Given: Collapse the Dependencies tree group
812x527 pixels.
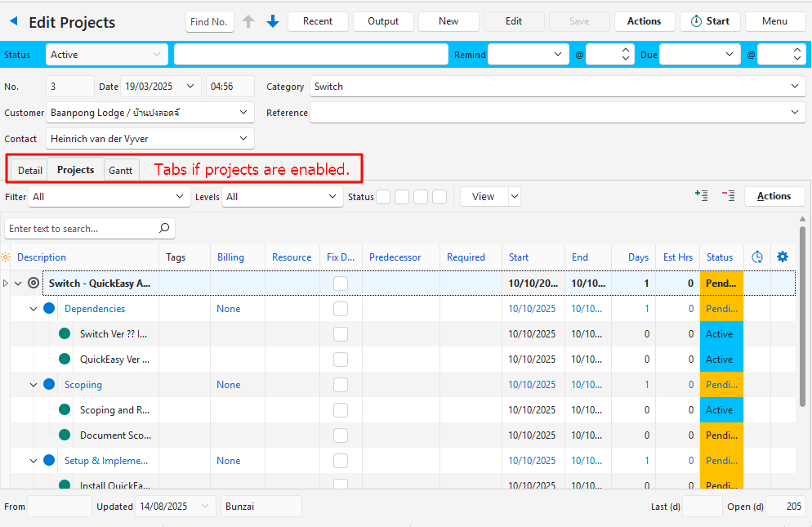Looking at the screenshot, I should 33,309.
